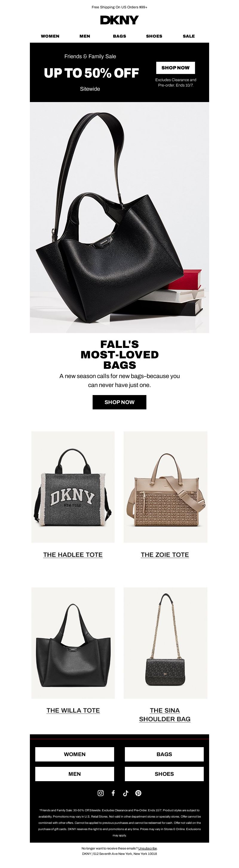This screenshot has height=868, width=239.
Task: Open the Facebook social icon
Action: pyautogui.click(x=113, y=793)
